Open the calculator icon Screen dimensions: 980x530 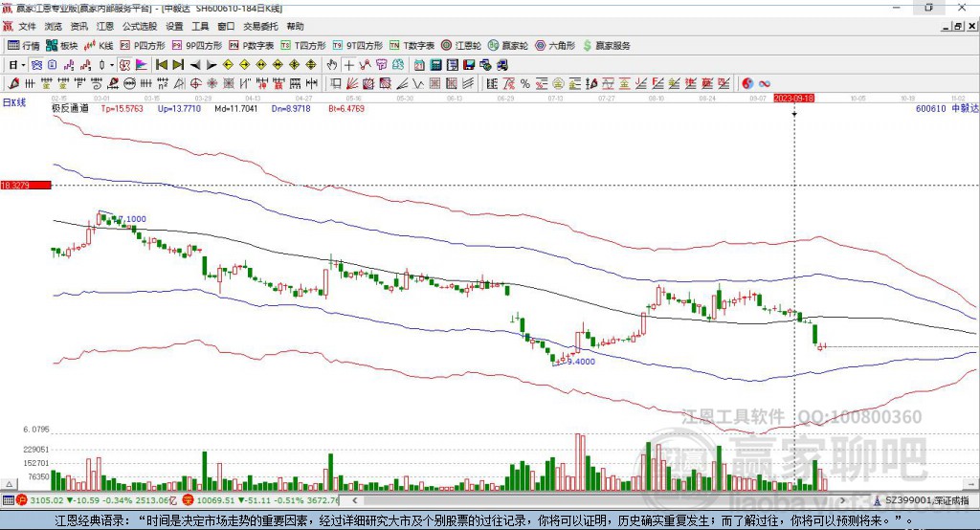pos(435,65)
